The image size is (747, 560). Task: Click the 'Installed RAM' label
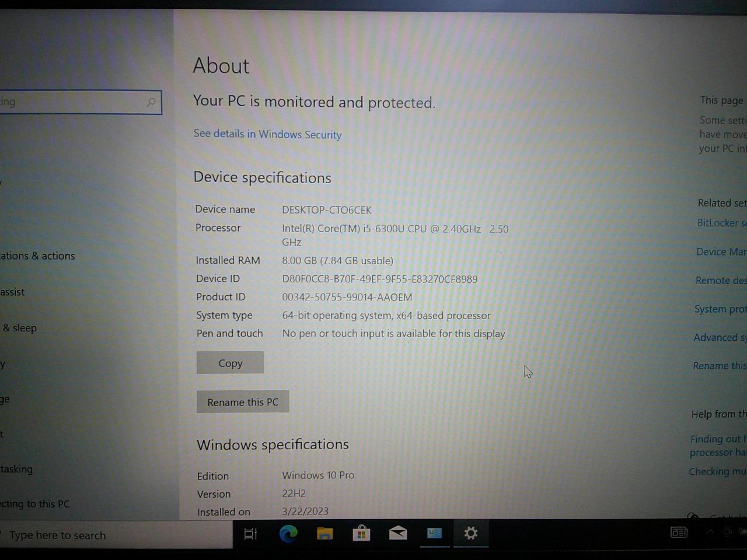click(x=228, y=260)
